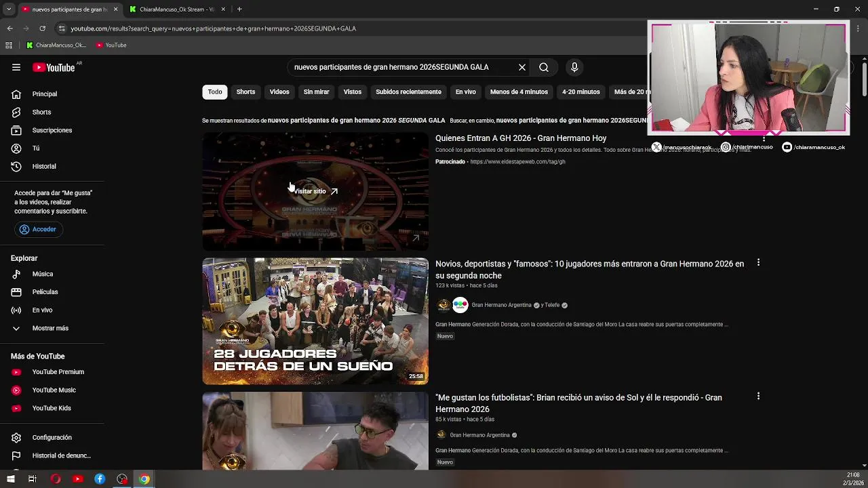Select the Subidos recientemente filter chip
This screenshot has height=488, width=868.
pos(408,91)
